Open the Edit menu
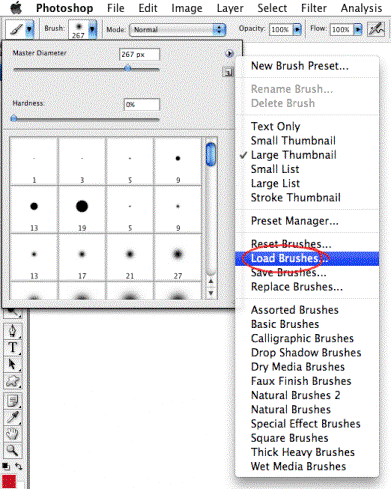Image resolution: width=392 pixels, height=490 pixels. click(x=148, y=8)
